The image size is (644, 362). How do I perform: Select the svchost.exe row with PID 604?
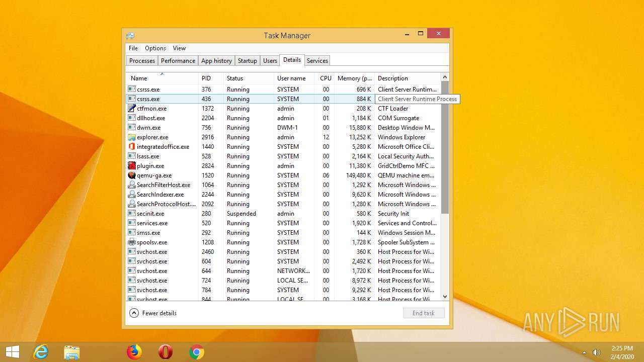(x=283, y=261)
